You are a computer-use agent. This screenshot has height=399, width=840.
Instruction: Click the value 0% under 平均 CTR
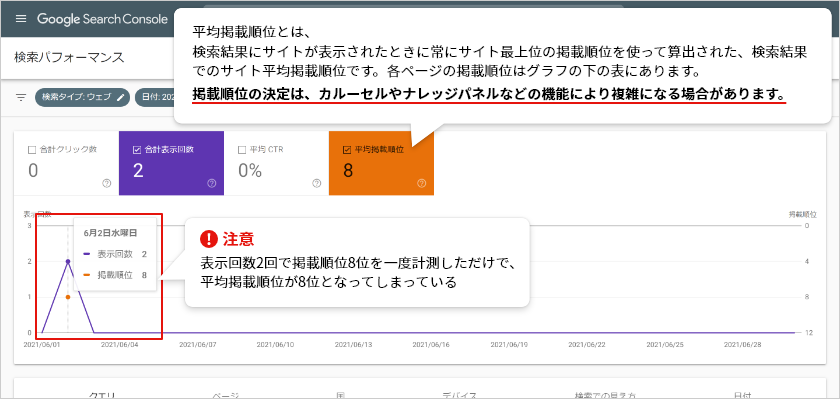(250, 170)
